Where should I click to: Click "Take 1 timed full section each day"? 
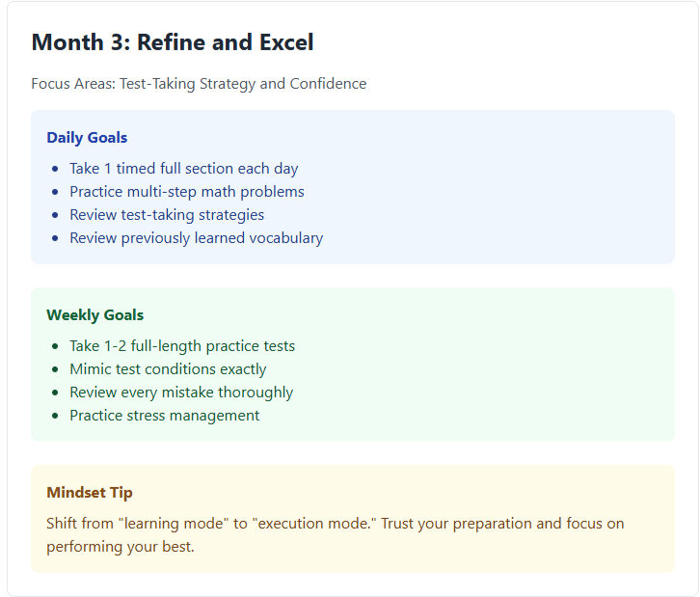(x=183, y=169)
